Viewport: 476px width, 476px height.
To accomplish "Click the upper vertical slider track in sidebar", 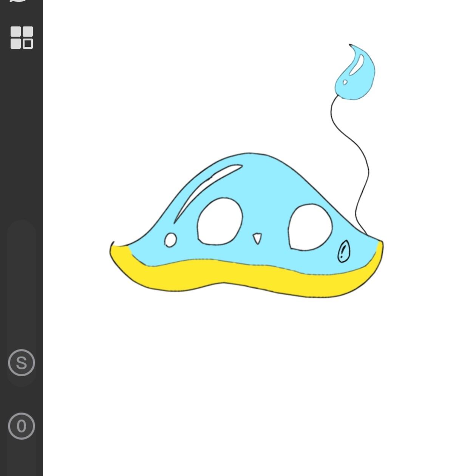I will pos(22,283).
